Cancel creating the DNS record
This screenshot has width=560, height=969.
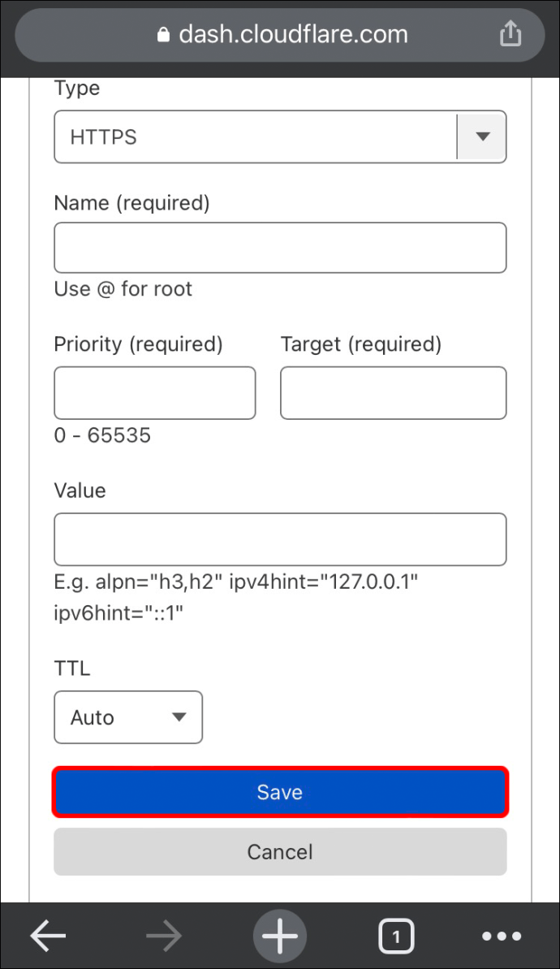(280, 851)
